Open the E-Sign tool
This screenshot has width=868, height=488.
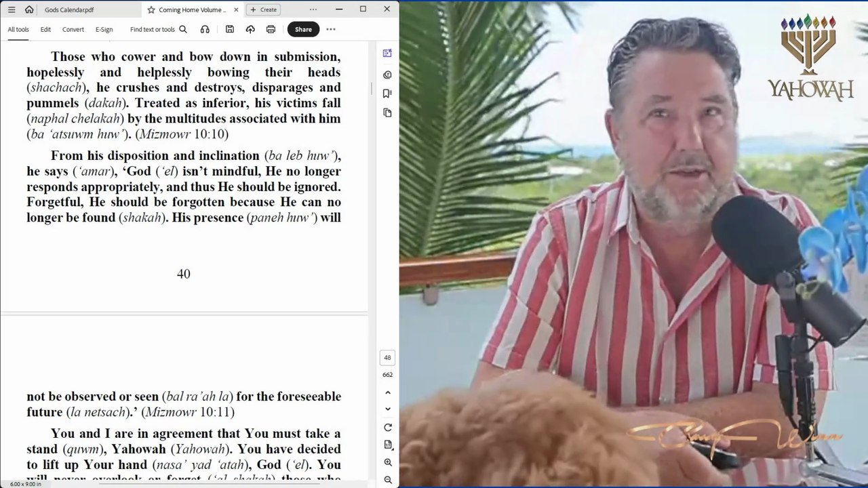coord(104,29)
